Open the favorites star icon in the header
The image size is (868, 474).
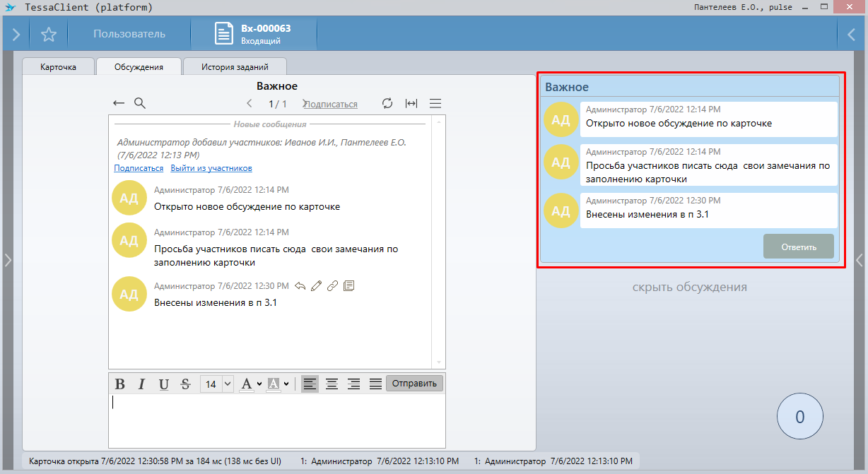48,35
